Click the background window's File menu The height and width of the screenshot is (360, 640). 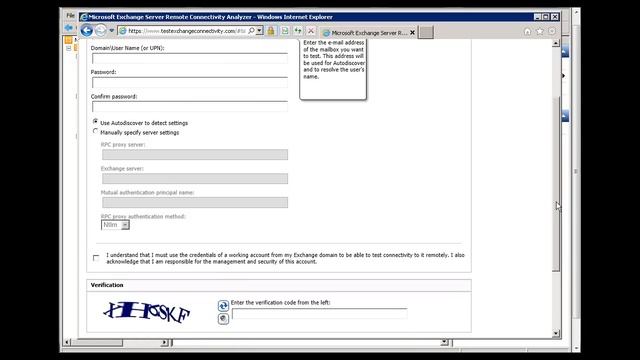[x=70, y=16]
